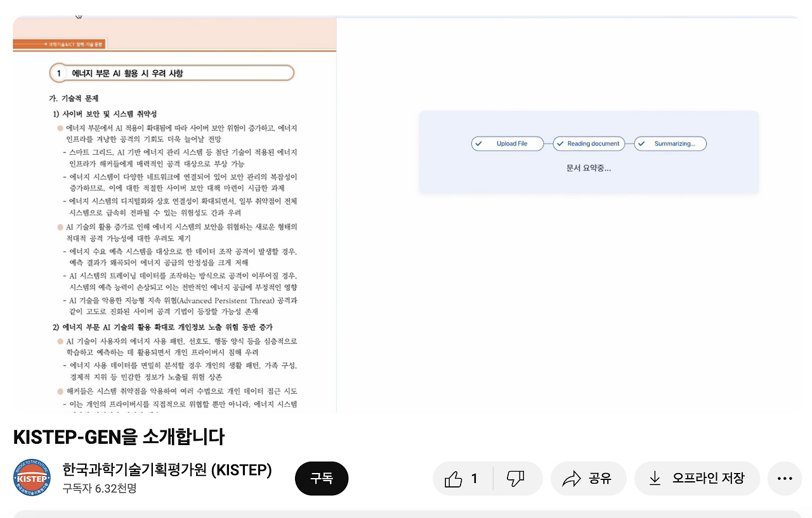
Task: Click the Upload File checkmark in the video
Action: coord(479,143)
